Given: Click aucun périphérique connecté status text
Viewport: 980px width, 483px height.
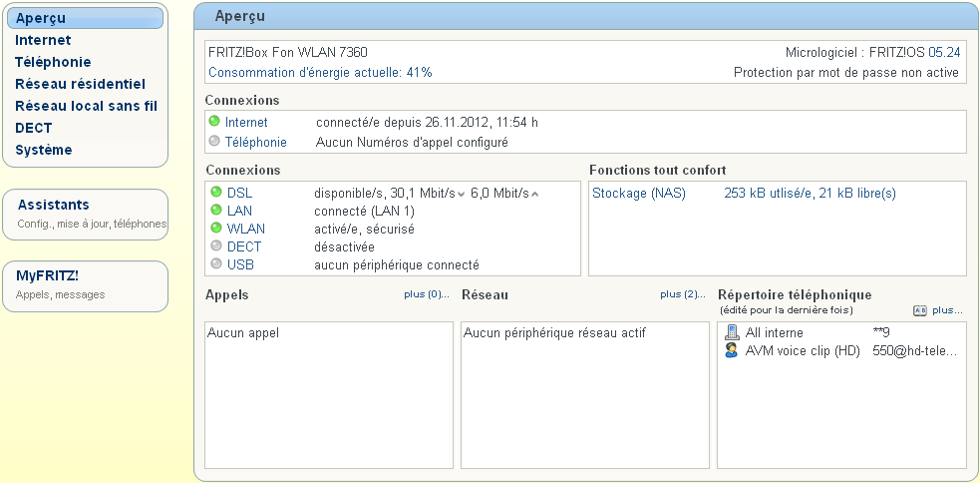Looking at the screenshot, I should (396, 265).
